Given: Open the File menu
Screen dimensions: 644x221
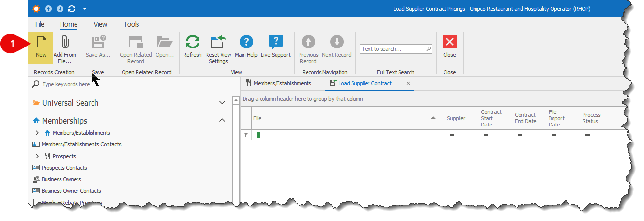Looking at the screenshot, I should [40, 24].
